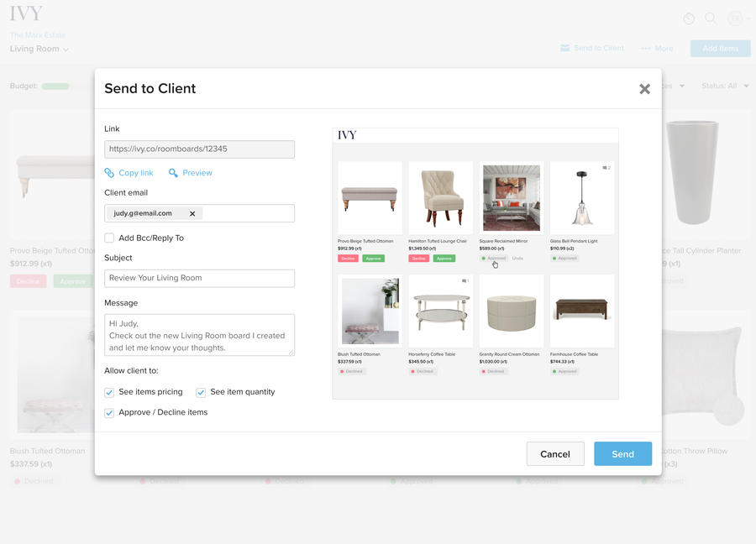Select Blush Tufted Ottoman preview thumbnail
The width and height of the screenshot is (756, 544).
pos(370,311)
